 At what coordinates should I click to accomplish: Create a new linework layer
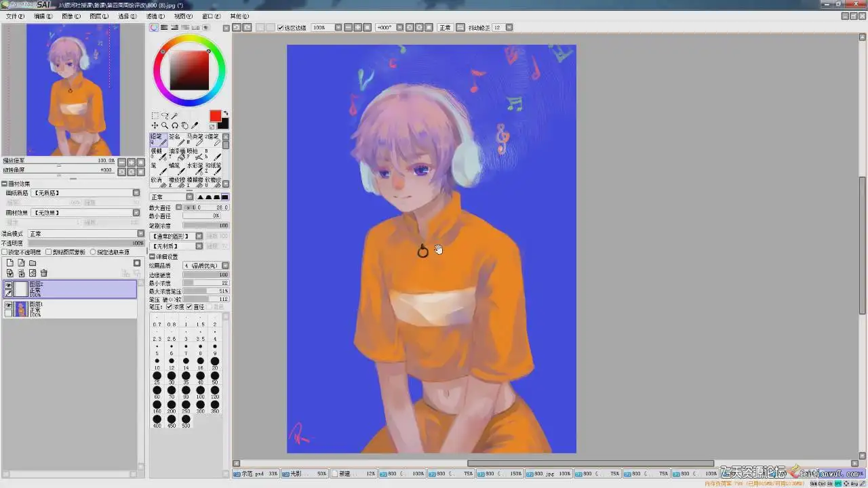tap(21, 263)
